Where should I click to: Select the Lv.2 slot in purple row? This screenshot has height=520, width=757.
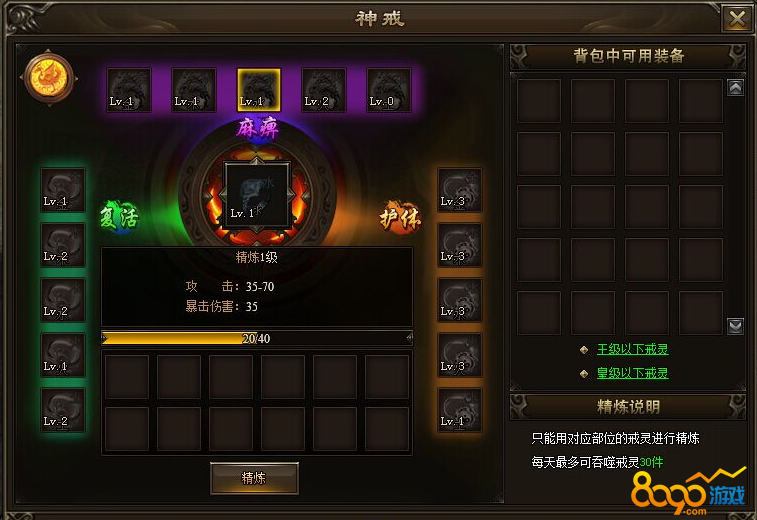(323, 90)
